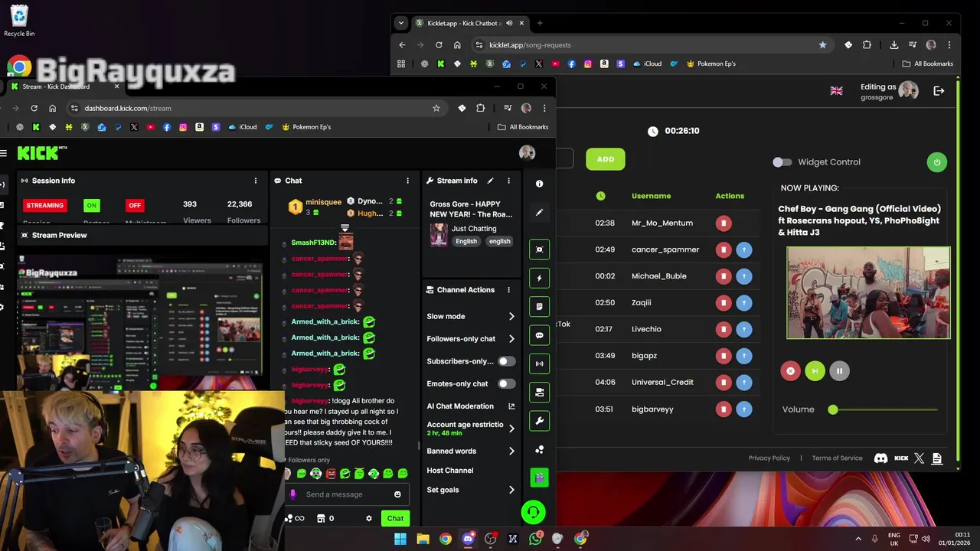Viewport: 980px width, 551px height.
Task: Delete Universal_Credit's song request
Action: [x=724, y=383]
